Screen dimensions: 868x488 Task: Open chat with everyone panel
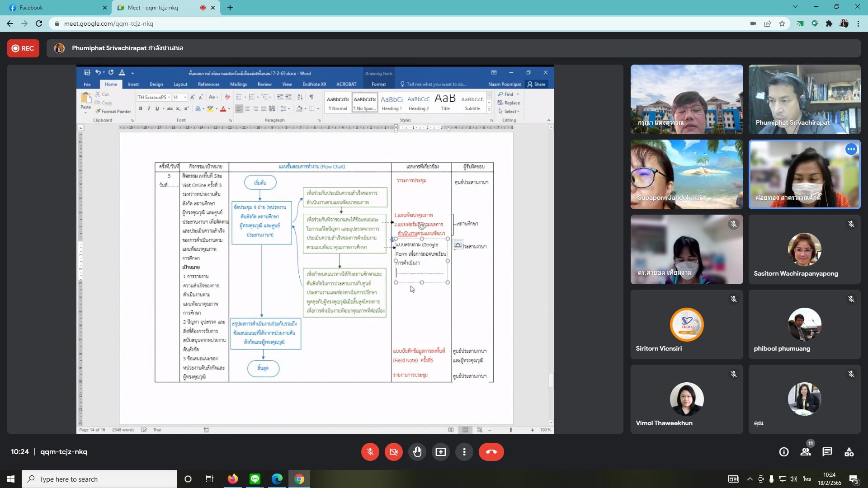(827, 452)
